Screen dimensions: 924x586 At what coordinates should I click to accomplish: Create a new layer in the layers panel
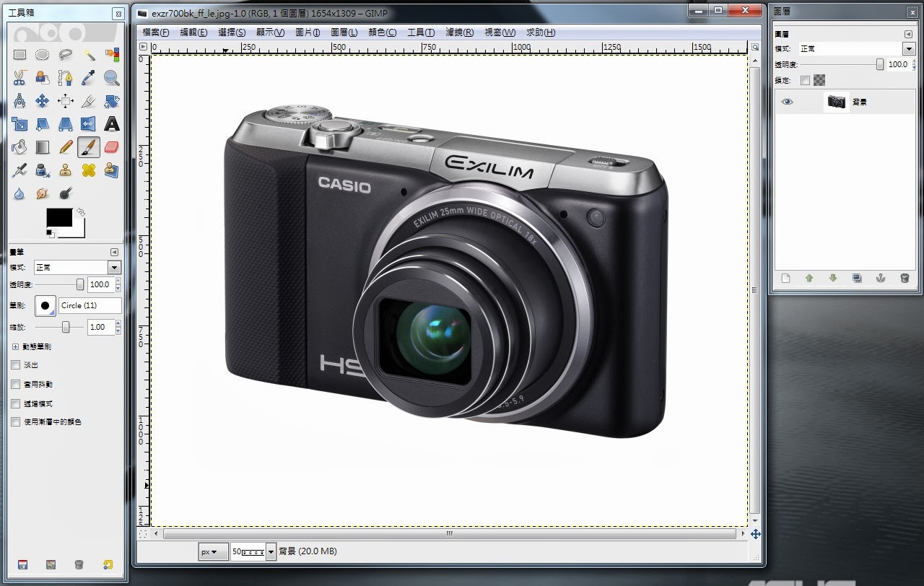(786, 278)
